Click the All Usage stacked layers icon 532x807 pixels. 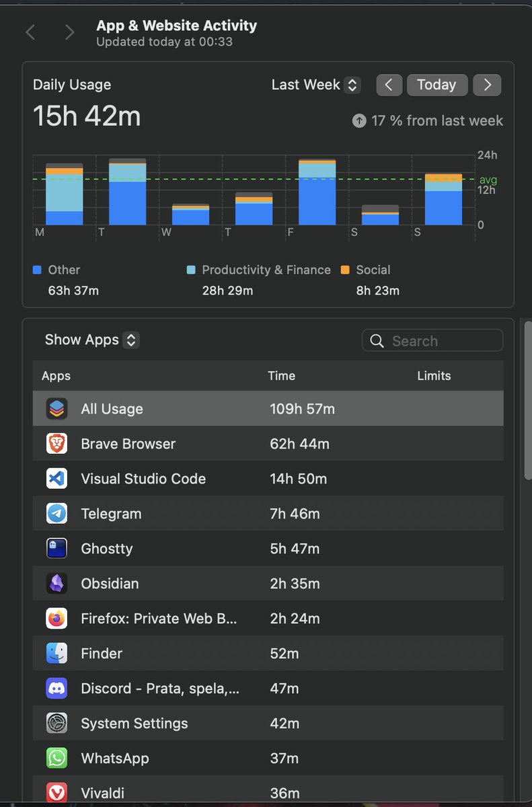(56, 409)
